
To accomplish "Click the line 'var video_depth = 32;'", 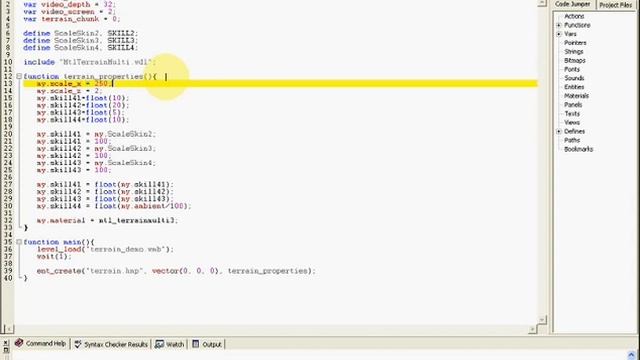I will point(69,4).
